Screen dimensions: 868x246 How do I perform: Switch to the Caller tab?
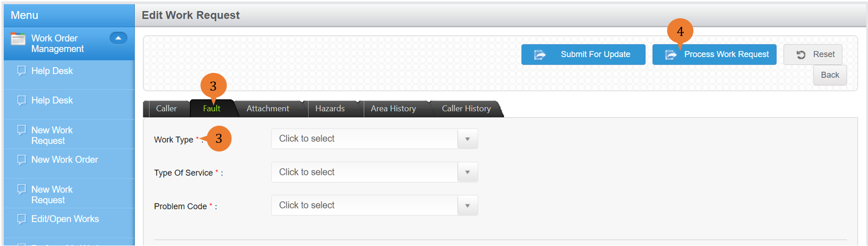pos(166,109)
